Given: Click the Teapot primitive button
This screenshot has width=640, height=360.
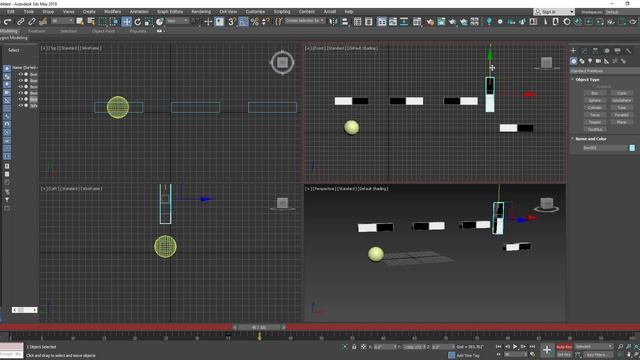Looking at the screenshot, I should click(x=595, y=122).
